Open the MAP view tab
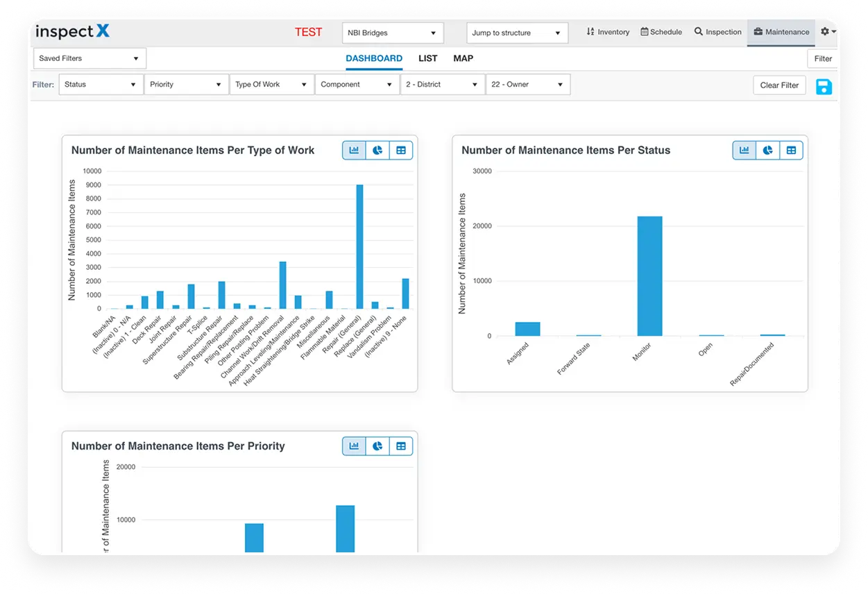 (x=463, y=58)
